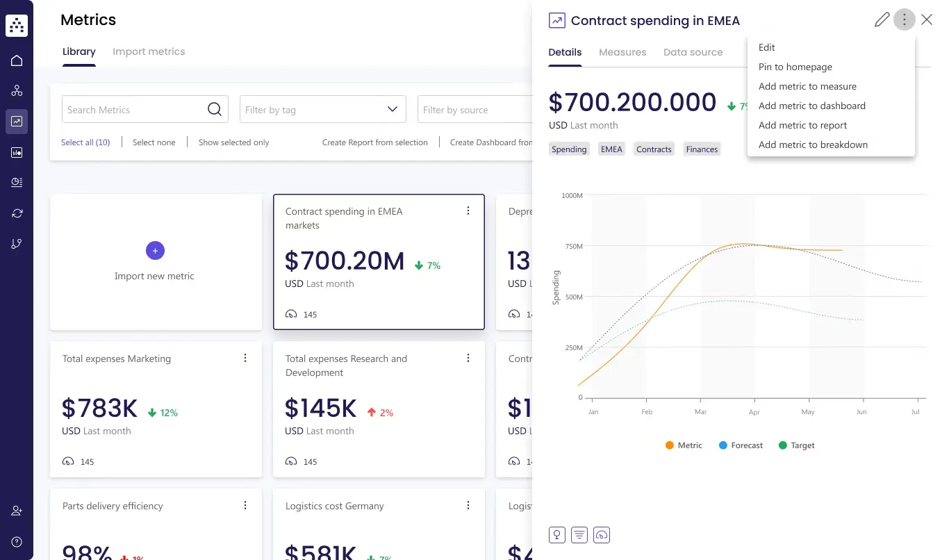Toggle the Metric series in the chart legend
Screen dimensions: 949x560
[684, 445]
